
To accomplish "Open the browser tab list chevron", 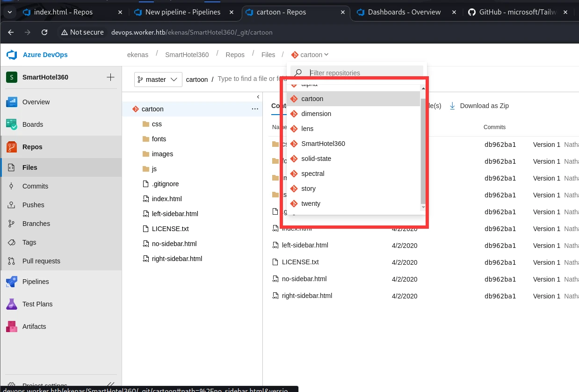I will point(9,12).
